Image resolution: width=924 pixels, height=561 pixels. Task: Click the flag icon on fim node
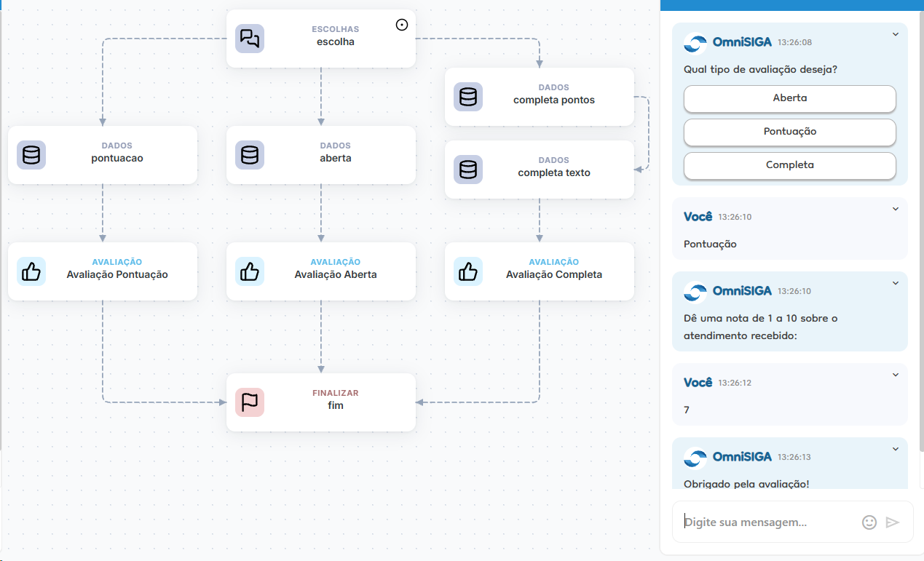tap(250, 402)
